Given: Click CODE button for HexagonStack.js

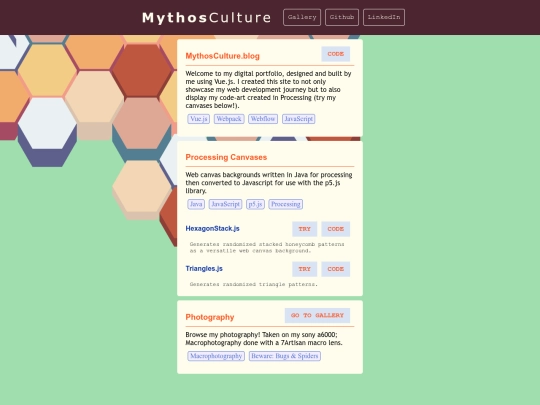Looking at the screenshot, I should point(336,229).
